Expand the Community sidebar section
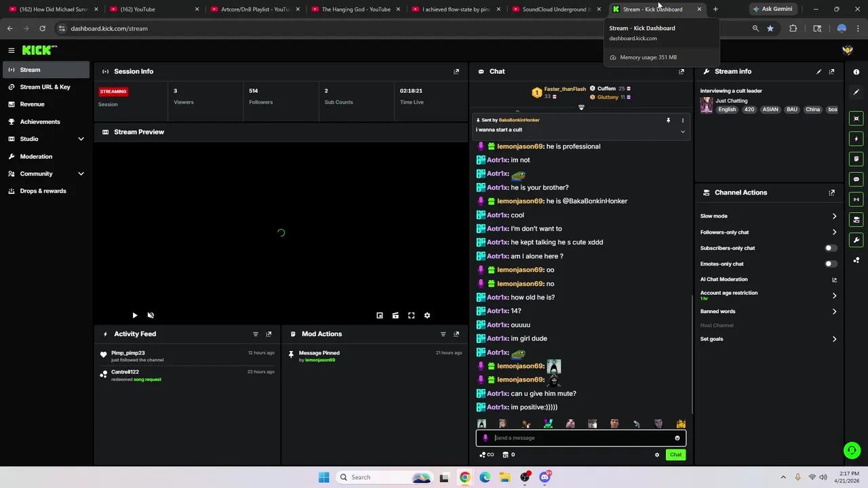The width and height of the screenshot is (868, 488). pyautogui.click(x=81, y=174)
